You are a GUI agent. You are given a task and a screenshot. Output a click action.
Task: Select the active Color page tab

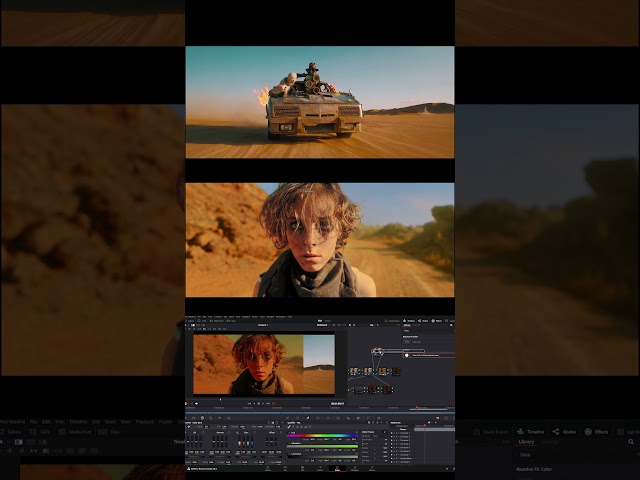coord(338,468)
